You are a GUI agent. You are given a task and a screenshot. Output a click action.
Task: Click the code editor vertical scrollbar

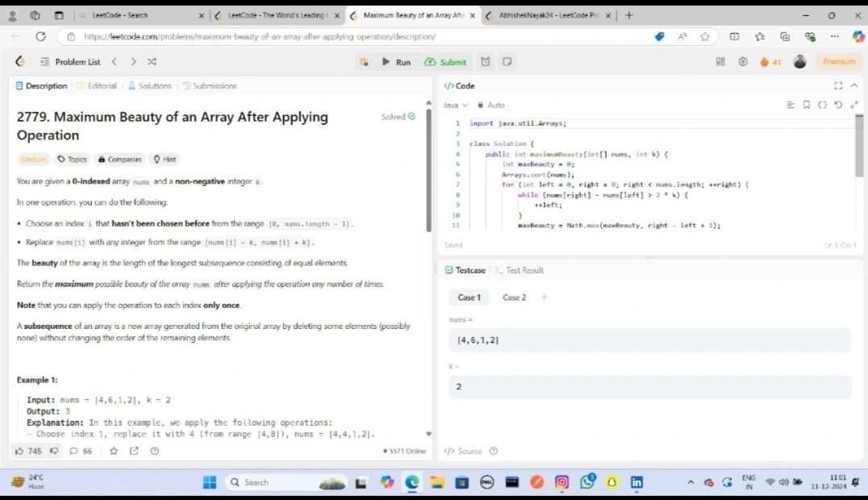click(859, 146)
